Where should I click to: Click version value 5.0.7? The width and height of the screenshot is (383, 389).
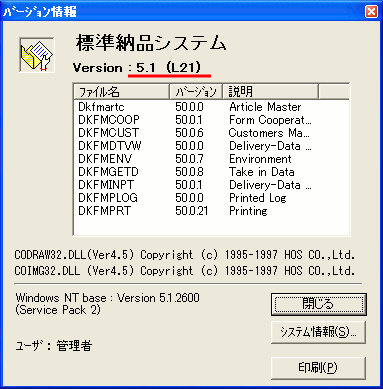tap(189, 159)
